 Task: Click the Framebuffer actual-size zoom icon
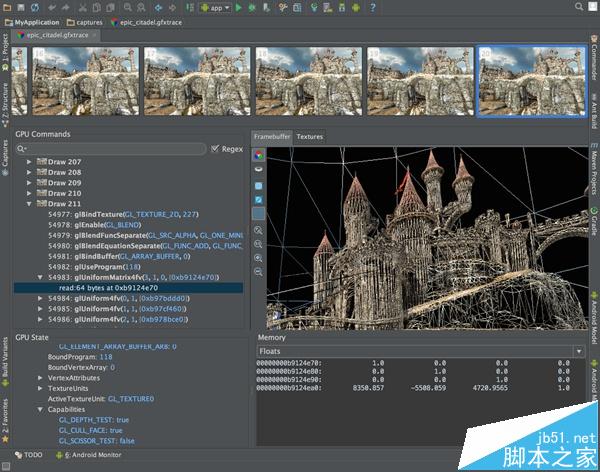259,244
